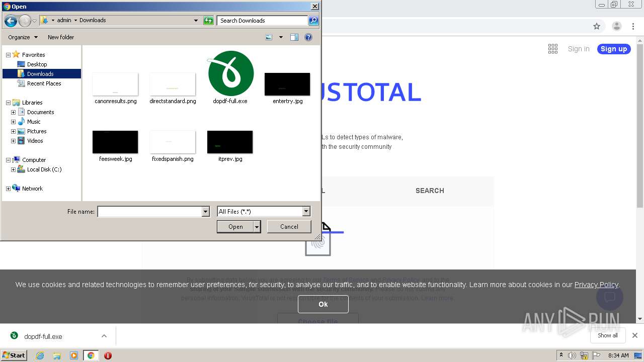Close the downloads bar
This screenshot has height=362, width=644.
point(635,335)
